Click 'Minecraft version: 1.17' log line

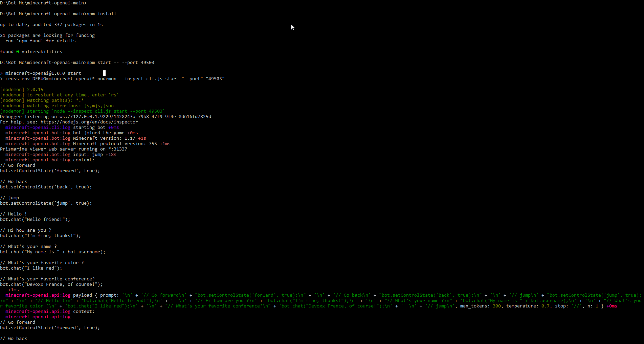(76, 138)
